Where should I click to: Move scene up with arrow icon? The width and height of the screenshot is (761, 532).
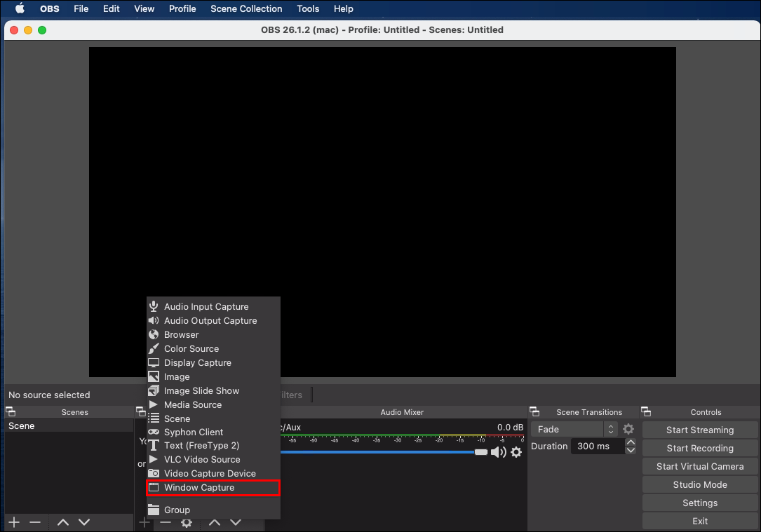click(x=63, y=522)
